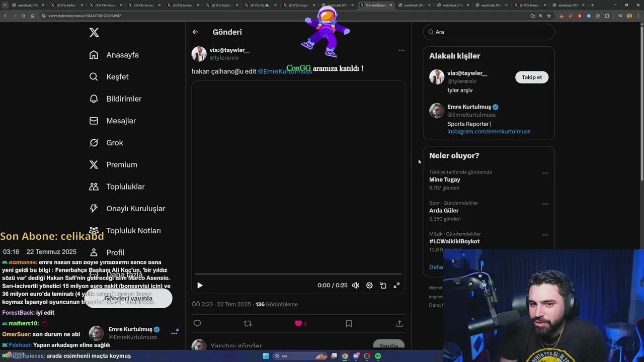Open Spotify from the taskbar
644x362 pixels.
click(378, 356)
